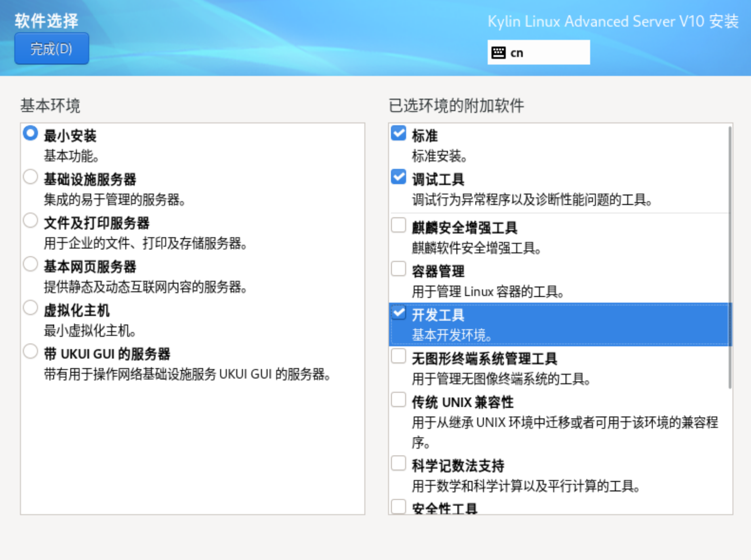Image resolution: width=751 pixels, height=560 pixels.
Task: Click the 基本功能。 description text
Action: [x=71, y=156]
